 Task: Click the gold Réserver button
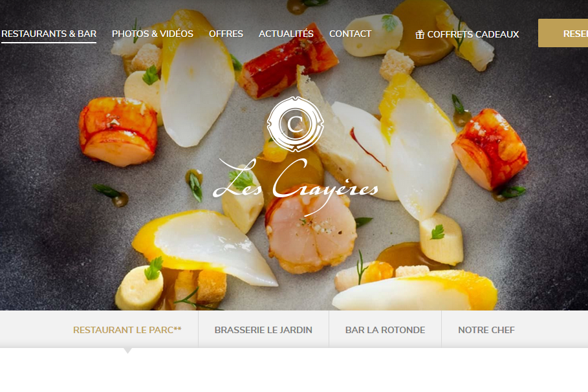point(563,33)
